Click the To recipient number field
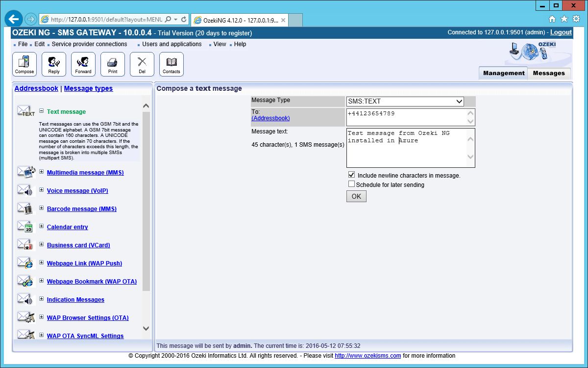 point(406,117)
